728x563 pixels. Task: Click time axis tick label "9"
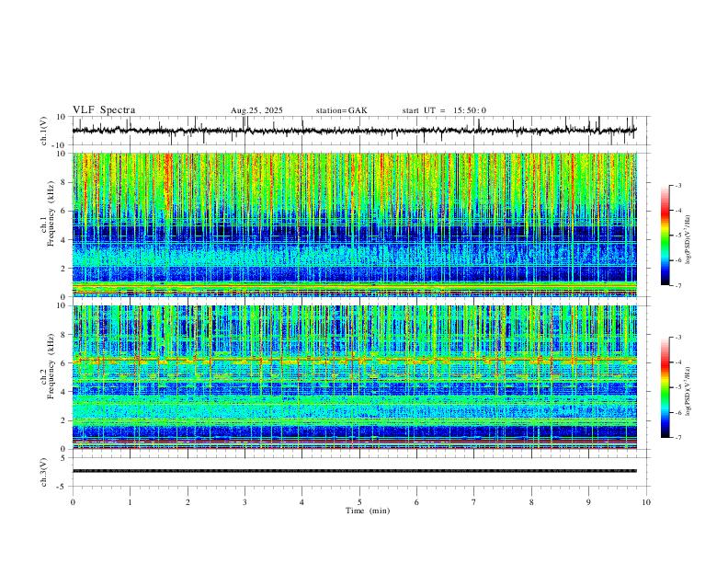(x=588, y=502)
